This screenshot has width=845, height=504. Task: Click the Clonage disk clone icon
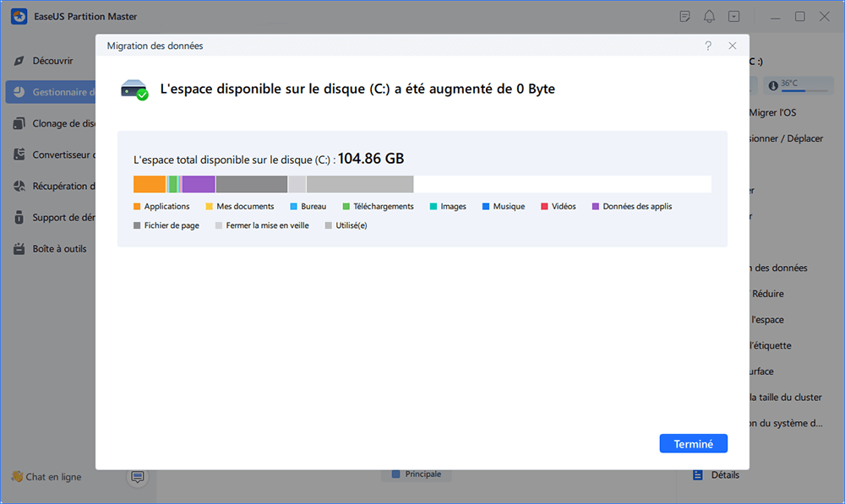(x=19, y=123)
